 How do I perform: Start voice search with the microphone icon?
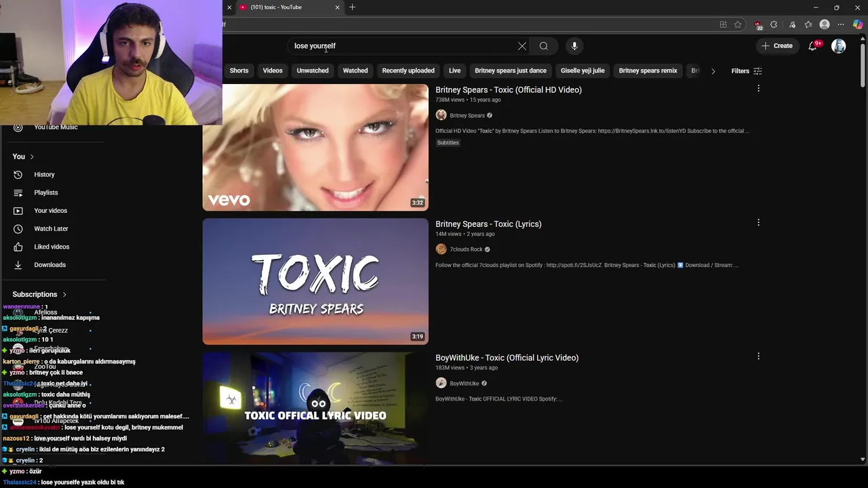[574, 46]
